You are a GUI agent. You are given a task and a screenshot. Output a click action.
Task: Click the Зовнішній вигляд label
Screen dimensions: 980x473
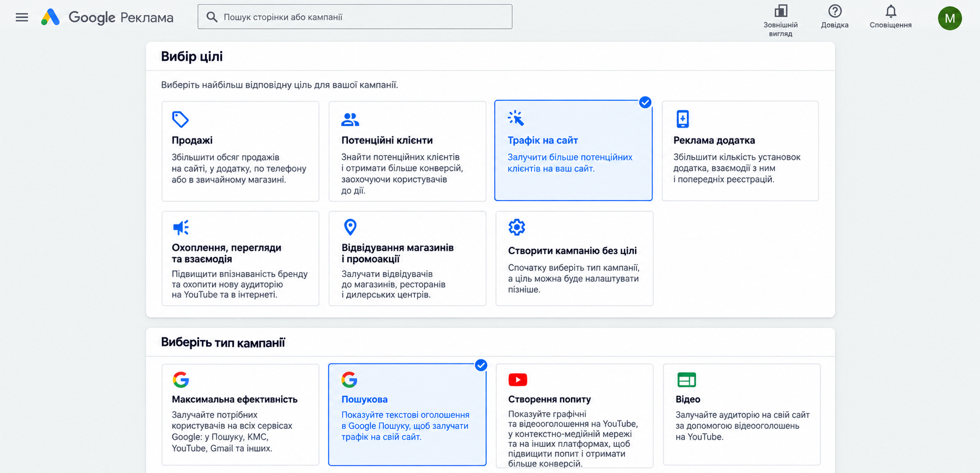point(780,29)
